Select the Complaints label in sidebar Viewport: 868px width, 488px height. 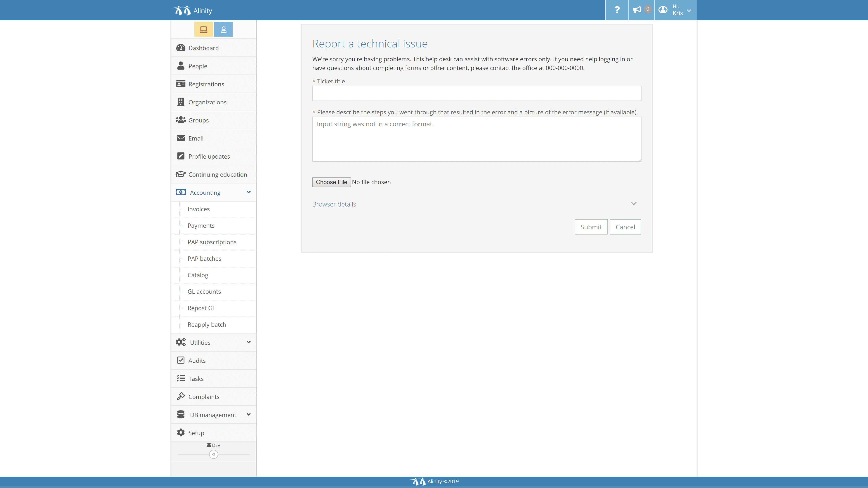(x=203, y=397)
